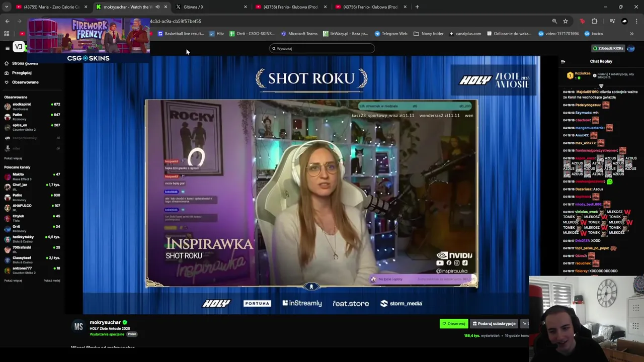Open Obserwowane in the sidebar
Viewport: 644px width, 362px height.
click(22, 82)
